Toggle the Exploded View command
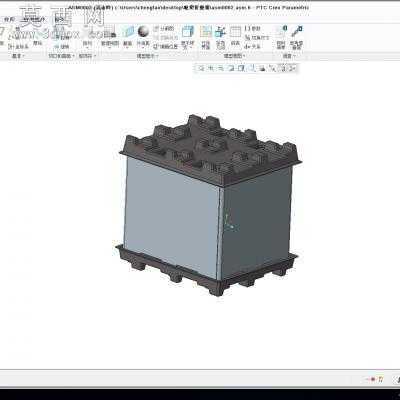 [164, 29]
